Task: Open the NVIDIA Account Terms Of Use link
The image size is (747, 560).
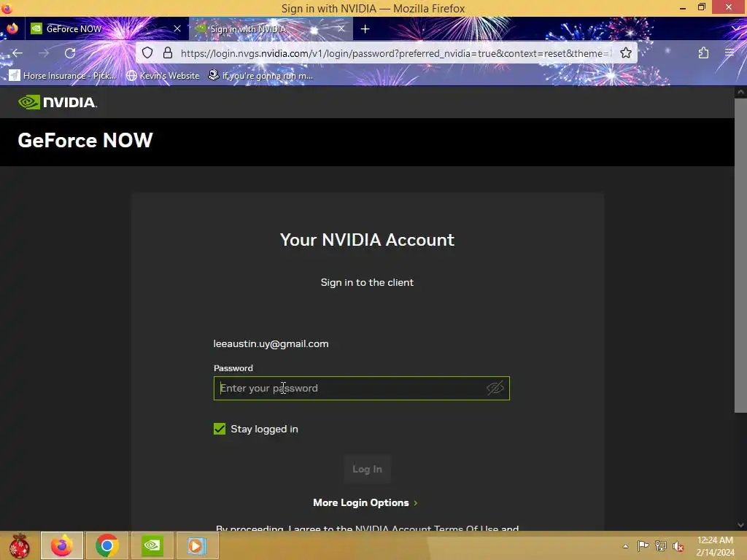Action: pos(427,528)
